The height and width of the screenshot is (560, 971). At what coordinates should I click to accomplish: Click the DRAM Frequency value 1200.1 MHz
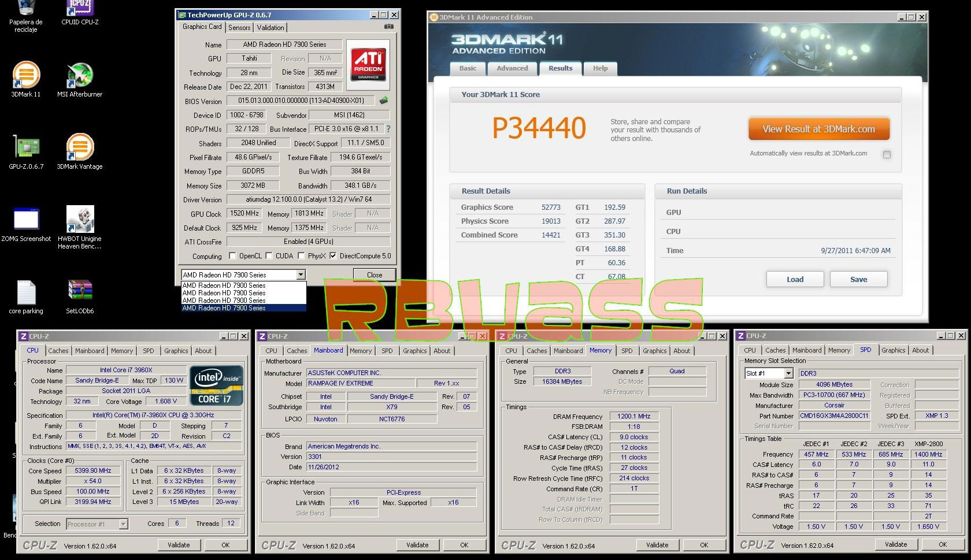(x=633, y=416)
